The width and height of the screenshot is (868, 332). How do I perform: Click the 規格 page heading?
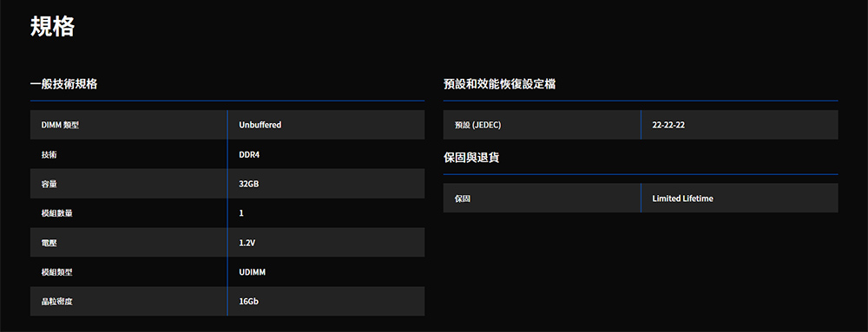(x=52, y=27)
